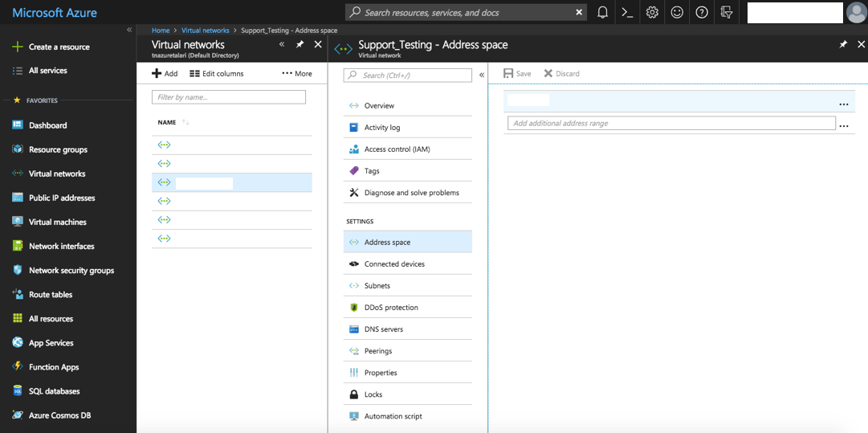Click the Virtual networks breadcrumb link
868x433 pixels.
205,31
